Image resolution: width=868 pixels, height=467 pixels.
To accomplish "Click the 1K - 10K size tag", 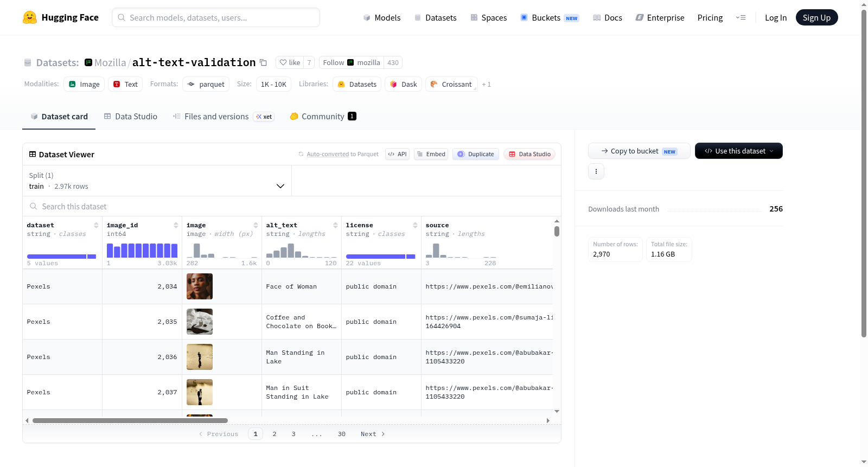I will 273,84.
